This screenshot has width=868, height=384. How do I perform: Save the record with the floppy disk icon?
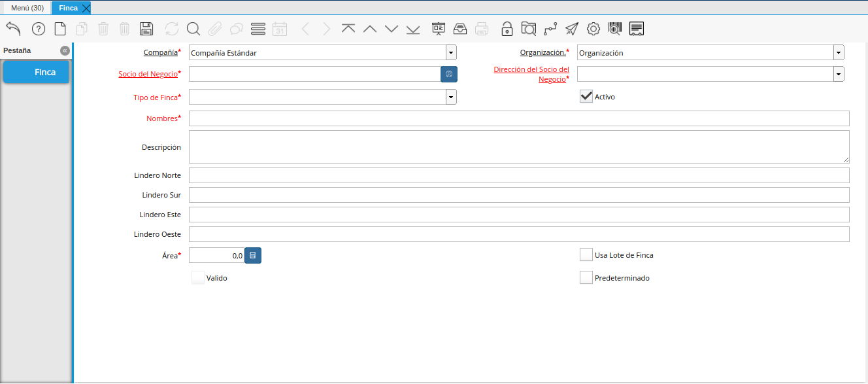point(146,29)
